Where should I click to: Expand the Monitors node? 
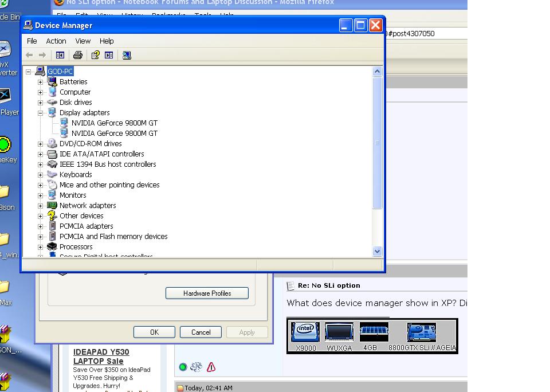point(40,195)
